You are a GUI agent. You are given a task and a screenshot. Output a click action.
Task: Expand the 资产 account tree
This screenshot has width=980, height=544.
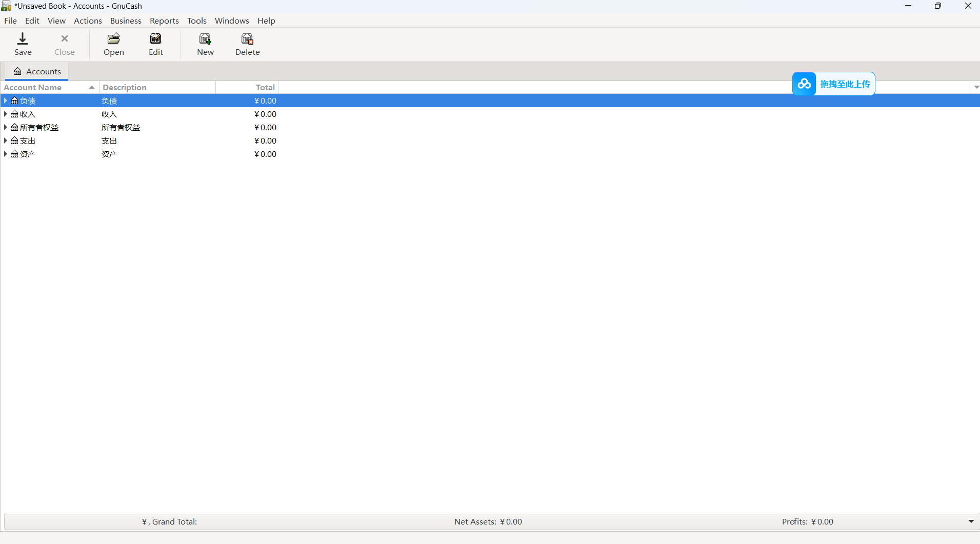(6, 154)
